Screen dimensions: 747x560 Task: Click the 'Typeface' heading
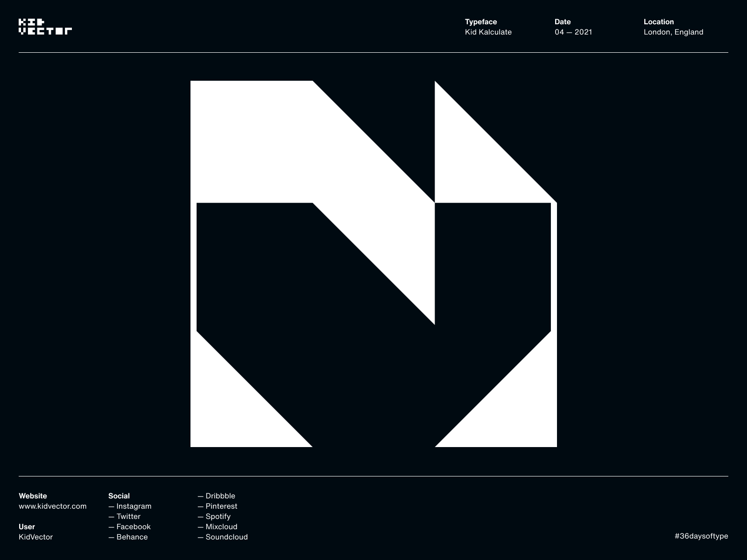[481, 22]
